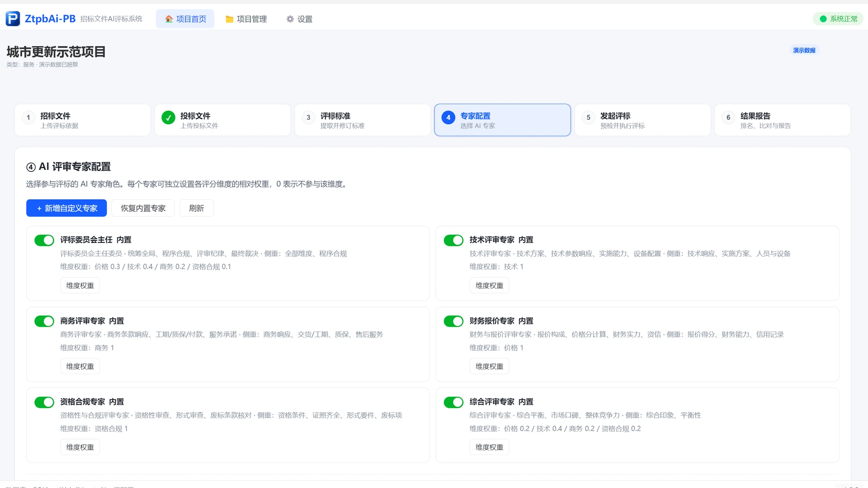The width and height of the screenshot is (868, 488).
Task: Click 维度权重: 商务 1 text
Action: (87, 348)
